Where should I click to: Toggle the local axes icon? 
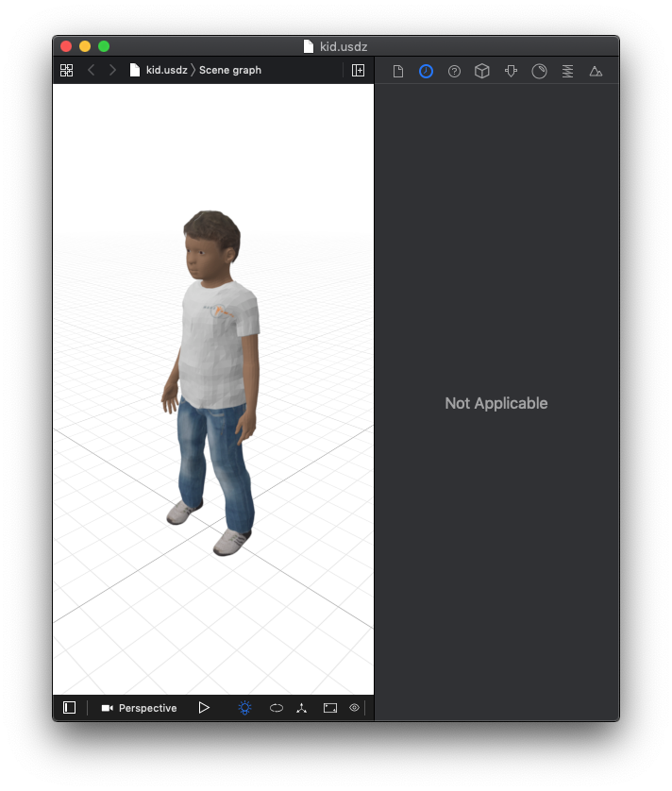click(x=302, y=708)
